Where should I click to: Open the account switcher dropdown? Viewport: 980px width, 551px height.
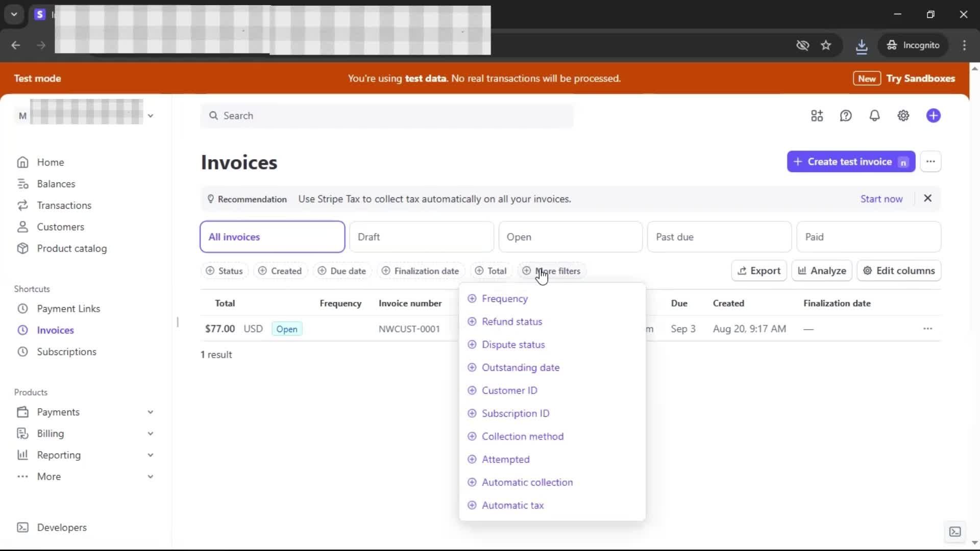pos(150,116)
